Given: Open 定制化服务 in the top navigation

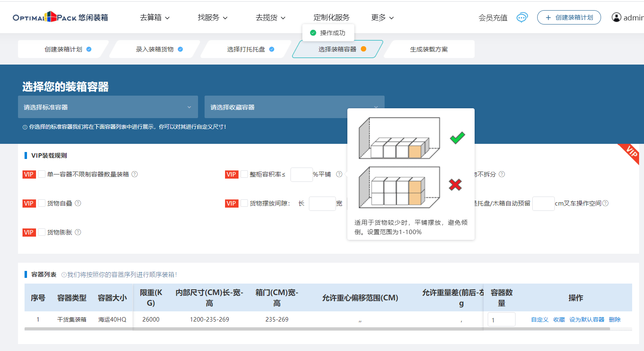Looking at the screenshot, I should [x=331, y=18].
